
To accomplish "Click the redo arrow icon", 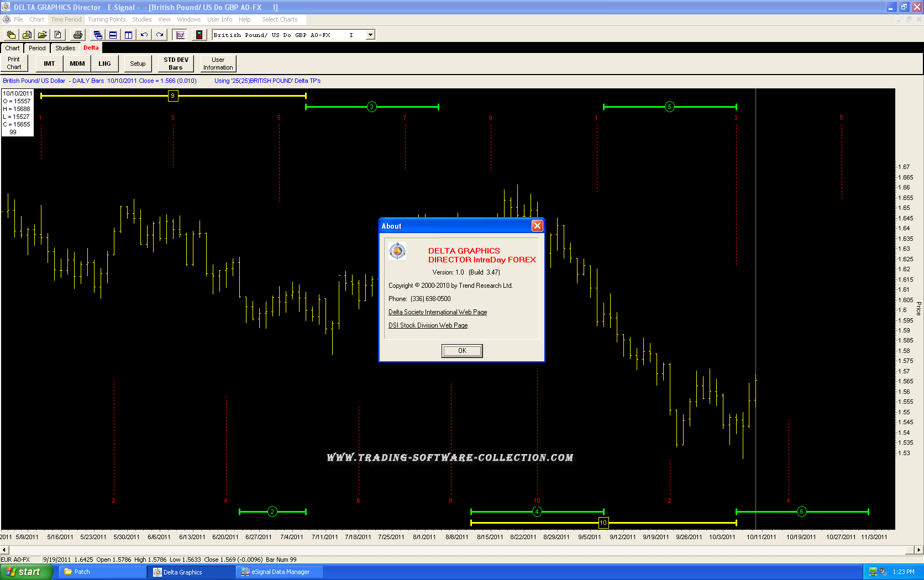I will [x=160, y=35].
